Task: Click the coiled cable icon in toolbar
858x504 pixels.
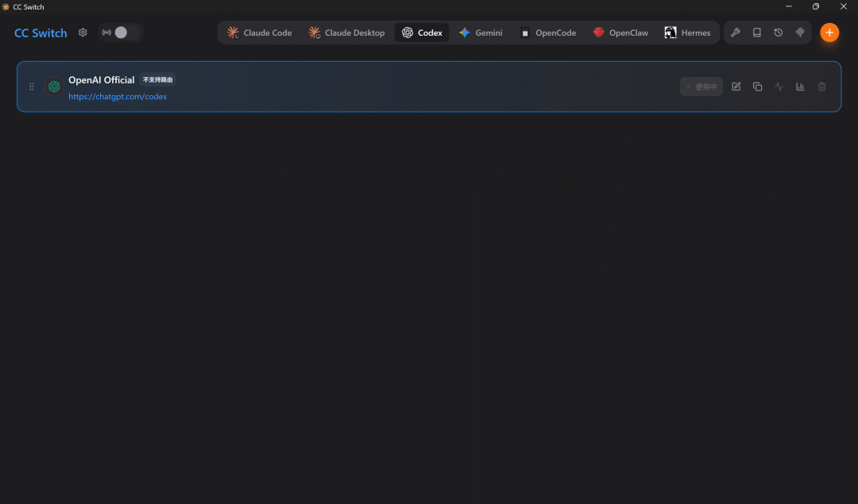Action: [x=800, y=33]
